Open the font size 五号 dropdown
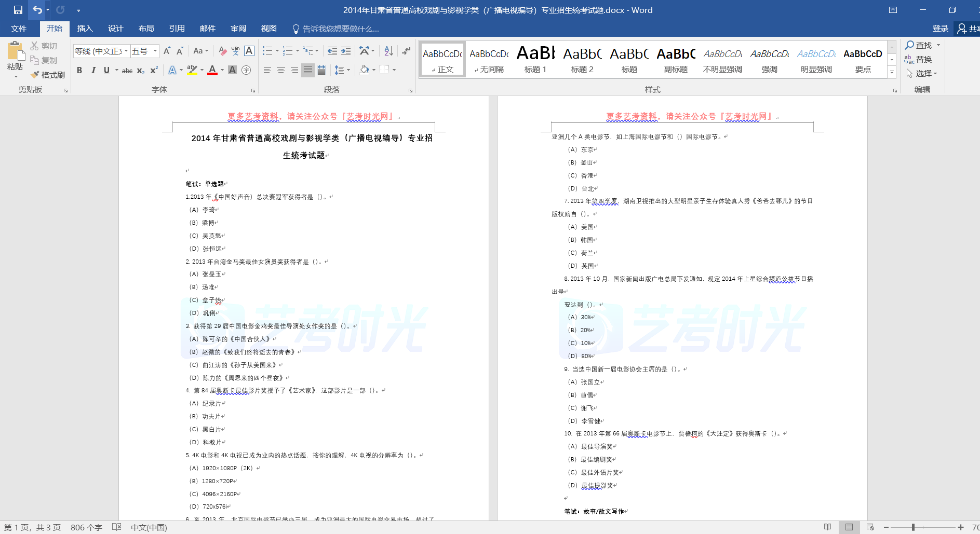 click(x=155, y=51)
